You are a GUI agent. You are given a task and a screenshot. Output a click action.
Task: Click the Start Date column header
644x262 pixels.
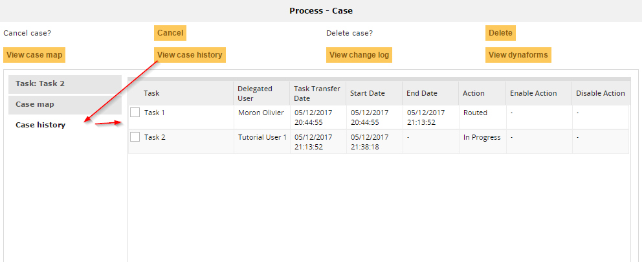point(368,93)
